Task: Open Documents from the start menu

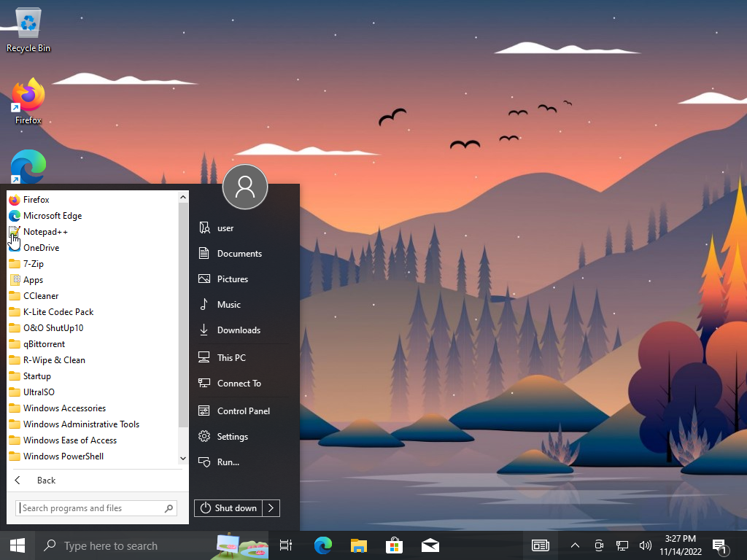Action: click(x=243, y=253)
